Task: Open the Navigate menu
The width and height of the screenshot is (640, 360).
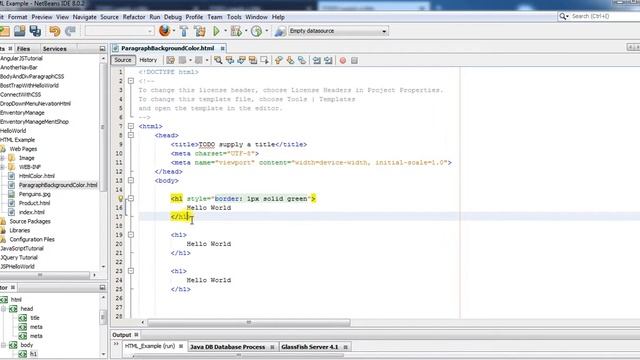Action: (x=84, y=17)
